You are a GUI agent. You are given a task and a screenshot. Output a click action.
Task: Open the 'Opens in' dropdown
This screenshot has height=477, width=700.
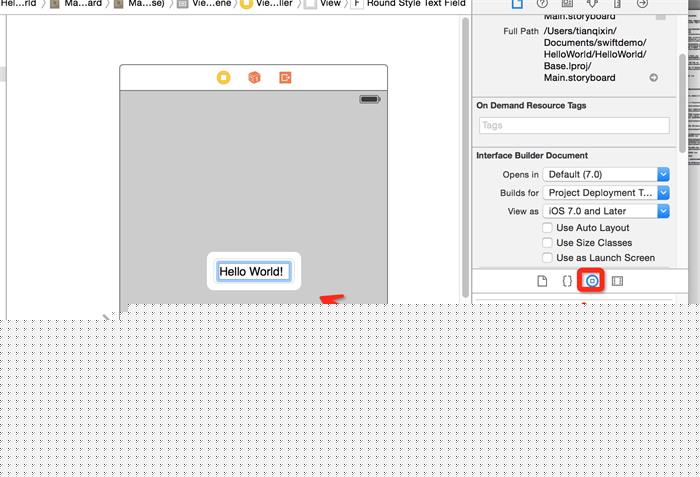[x=607, y=174]
